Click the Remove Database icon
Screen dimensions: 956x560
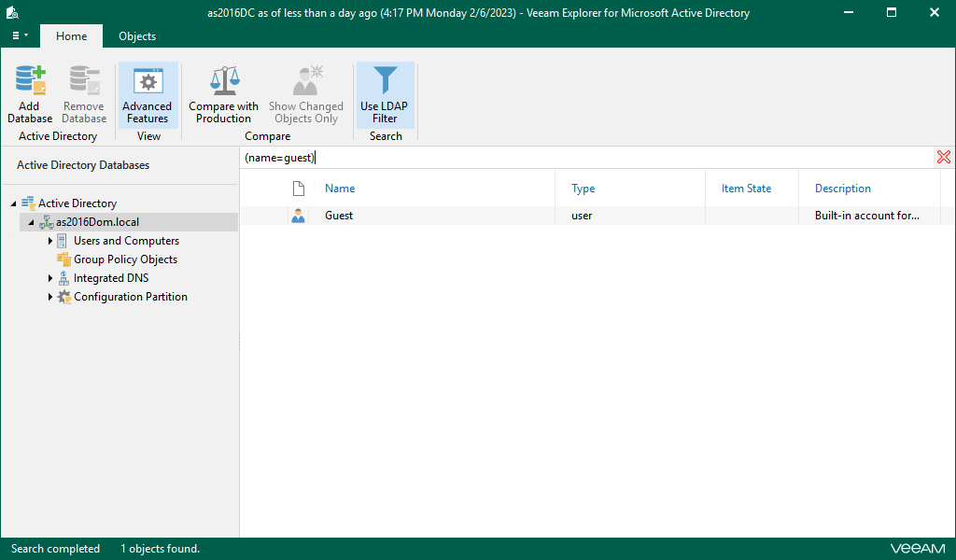click(x=84, y=80)
